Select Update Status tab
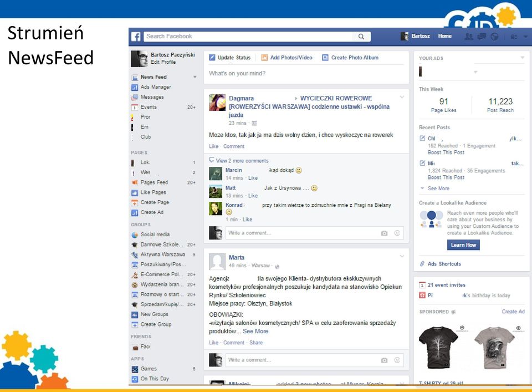Screen dimensions: 532x392 pos(229,58)
